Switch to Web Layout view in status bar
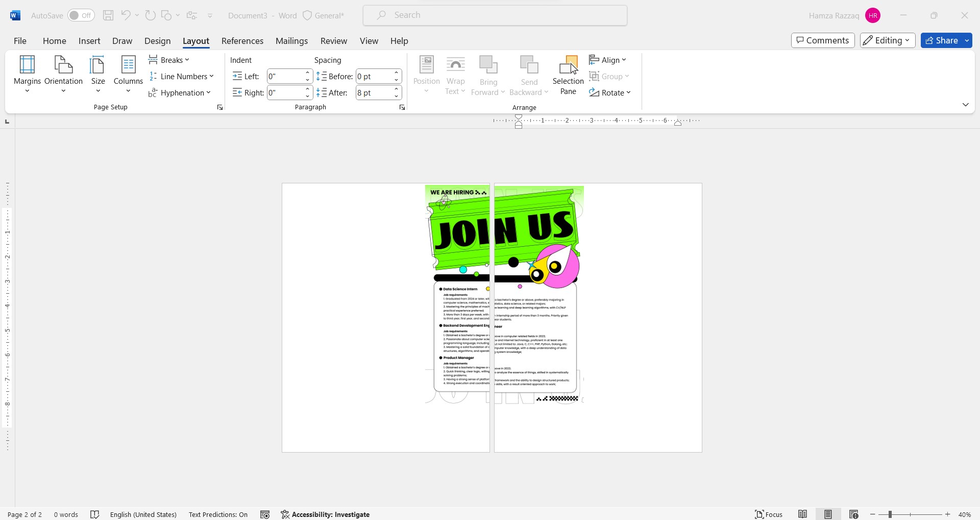Viewport: 980px width, 520px height. [x=854, y=514]
